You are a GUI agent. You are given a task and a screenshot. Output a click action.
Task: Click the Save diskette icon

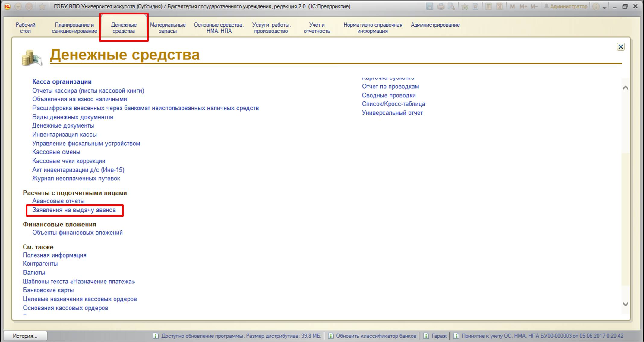coord(430,6)
